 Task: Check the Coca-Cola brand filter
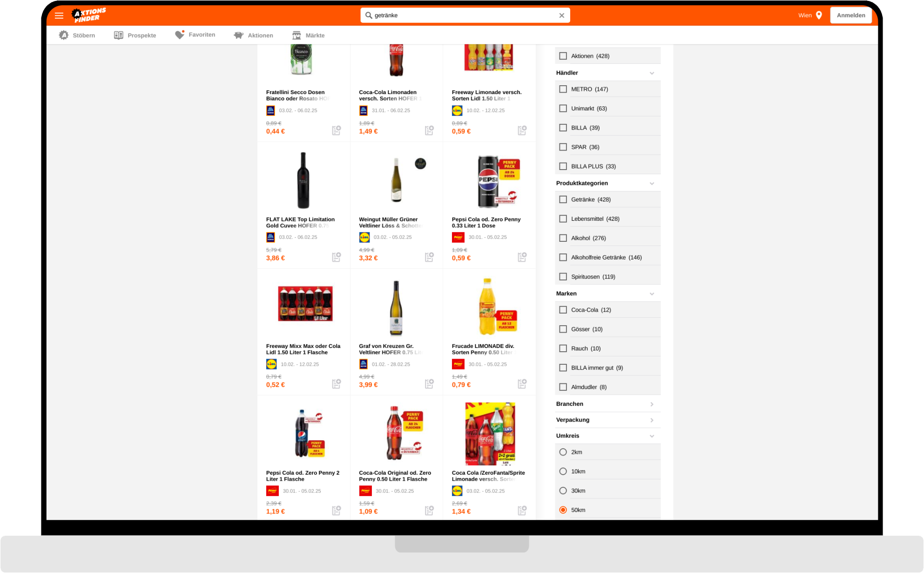click(x=563, y=309)
